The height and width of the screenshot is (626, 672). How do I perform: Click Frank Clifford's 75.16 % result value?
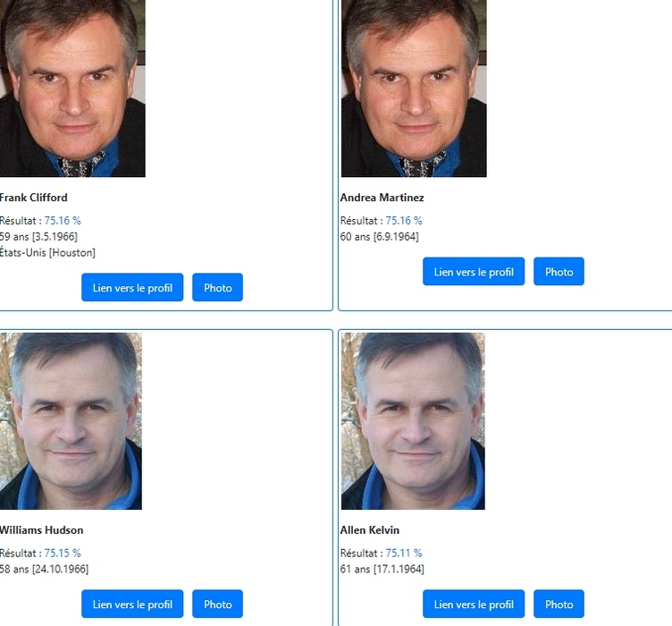point(63,221)
